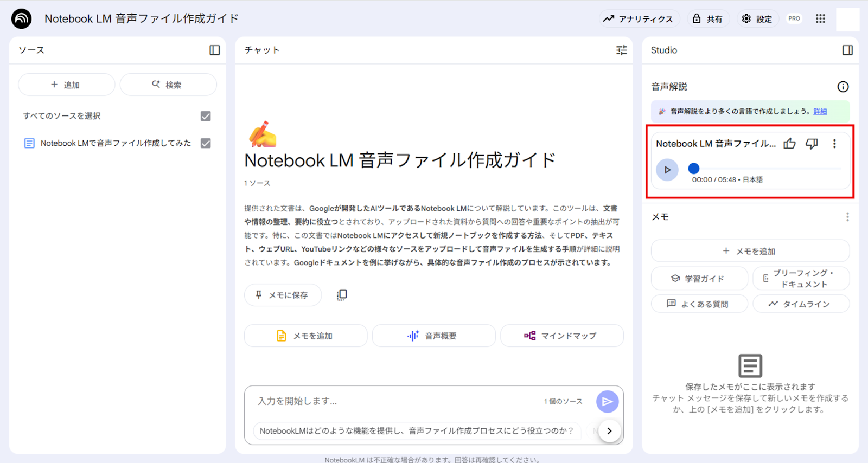Screen dimensions: 868x463
Task: Click the 追加 add source button
Action: [66, 85]
